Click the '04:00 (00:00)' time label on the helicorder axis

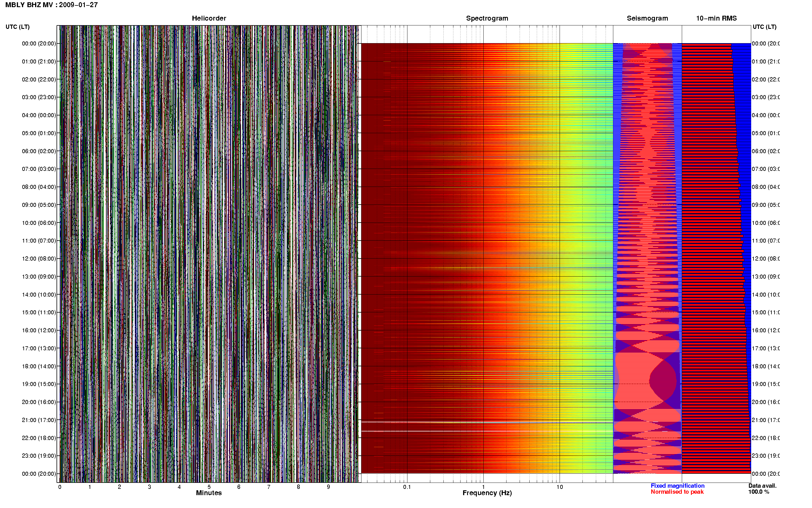tap(39, 115)
